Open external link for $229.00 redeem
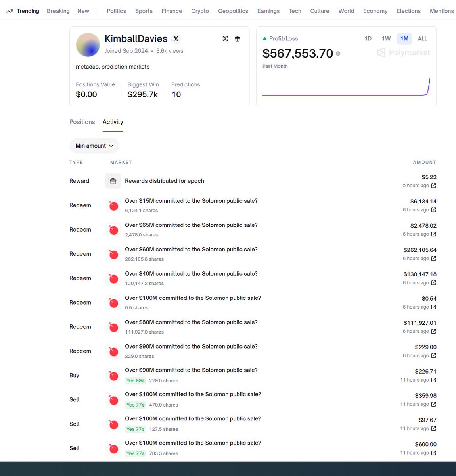This screenshot has width=456, height=476. pos(434,355)
